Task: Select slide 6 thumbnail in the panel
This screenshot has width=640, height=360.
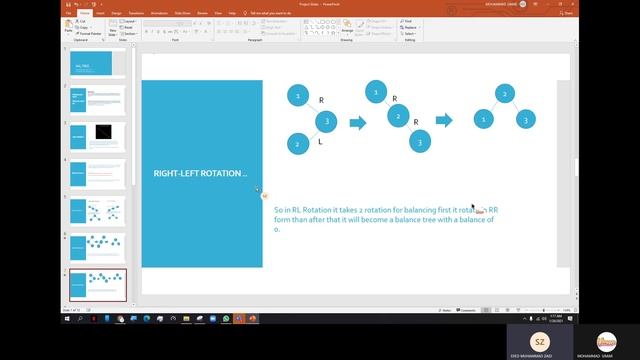Action: pos(98,248)
